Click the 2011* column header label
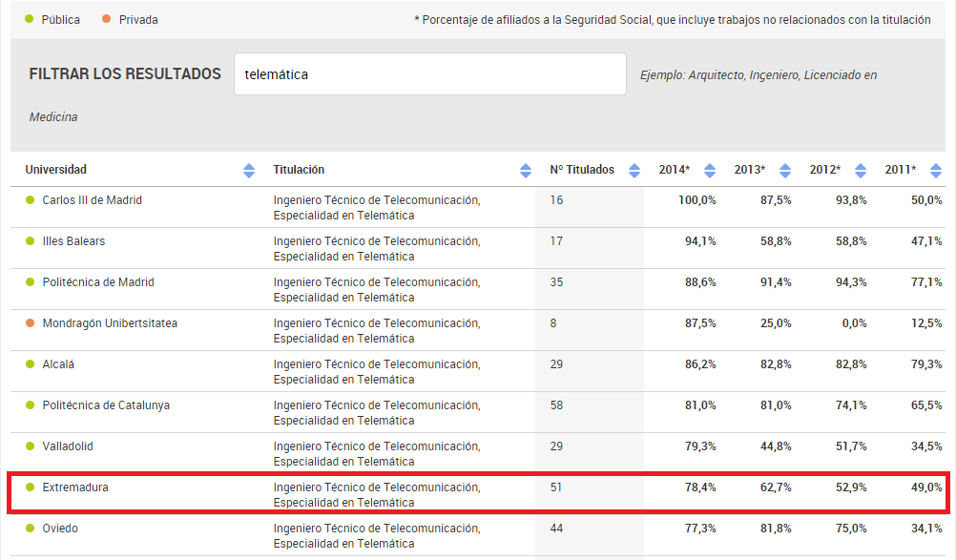The height and width of the screenshot is (560, 956). click(x=901, y=170)
